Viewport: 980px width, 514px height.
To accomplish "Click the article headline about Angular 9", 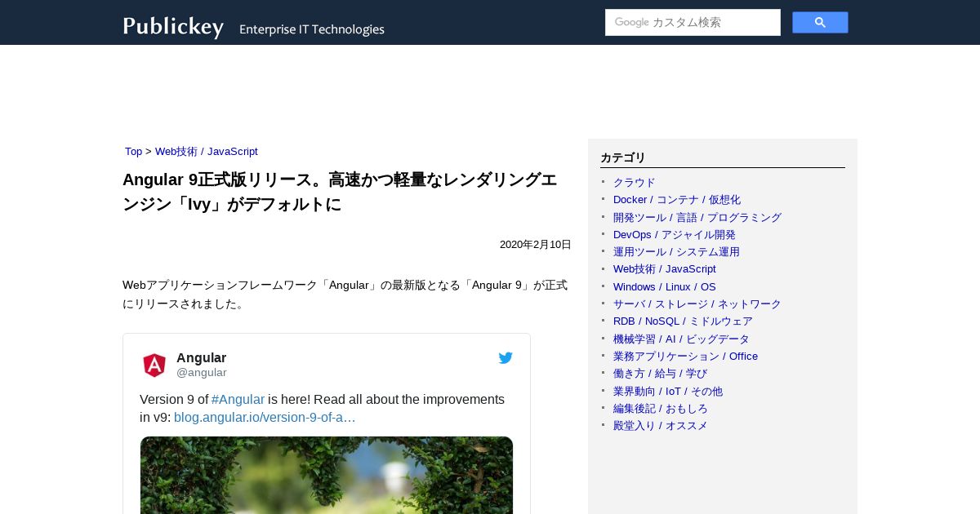I will pos(340,192).
